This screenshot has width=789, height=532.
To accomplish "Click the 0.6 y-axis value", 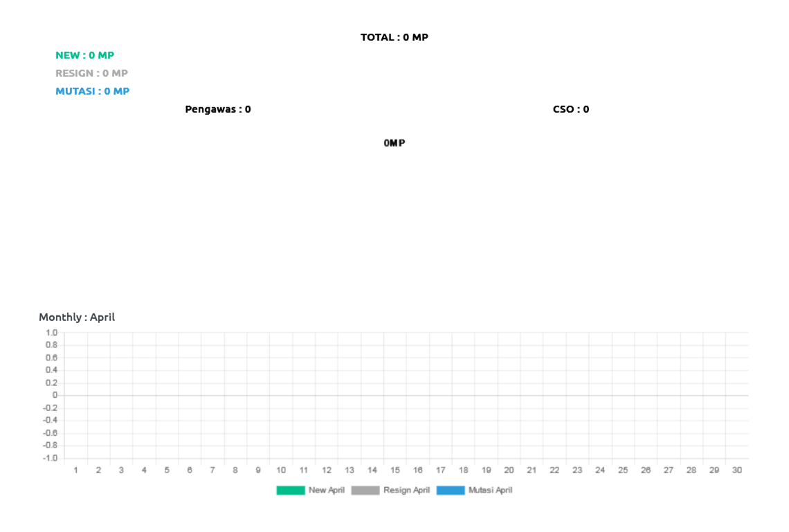I will coord(51,358).
